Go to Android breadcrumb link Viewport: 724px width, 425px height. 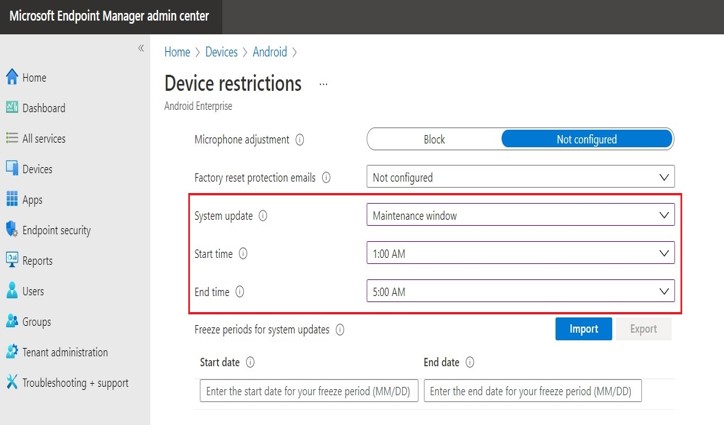pyautogui.click(x=271, y=52)
